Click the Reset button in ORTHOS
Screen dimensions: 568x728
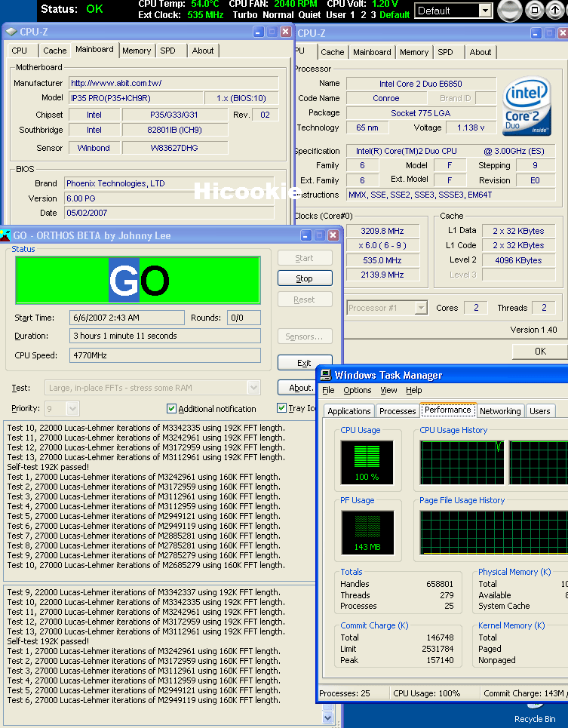click(305, 300)
